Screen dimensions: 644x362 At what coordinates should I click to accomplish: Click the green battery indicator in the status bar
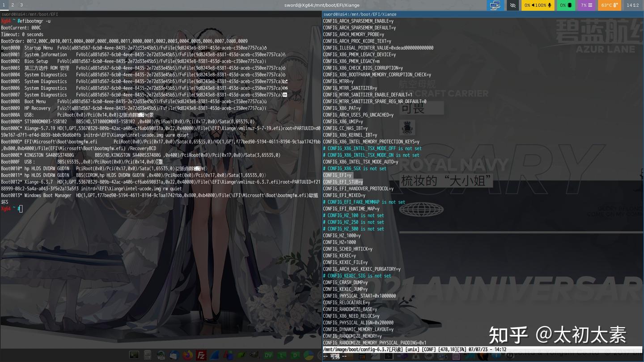coord(569,5)
